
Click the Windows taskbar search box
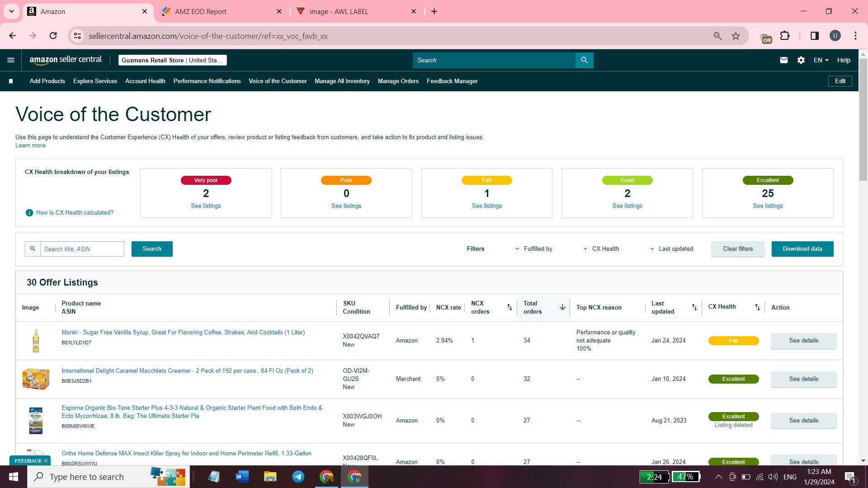(108, 477)
